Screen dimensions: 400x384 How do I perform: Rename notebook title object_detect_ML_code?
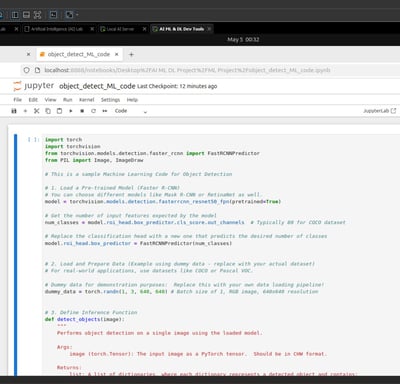click(97, 86)
